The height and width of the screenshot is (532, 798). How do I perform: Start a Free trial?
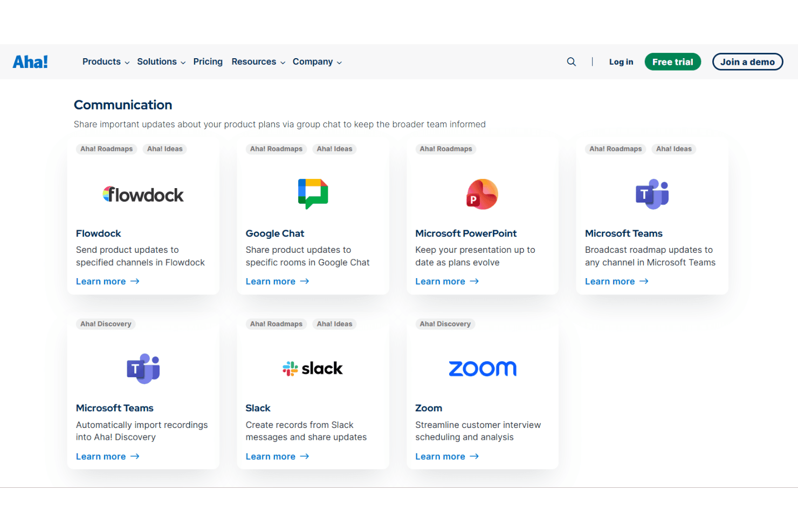point(673,62)
